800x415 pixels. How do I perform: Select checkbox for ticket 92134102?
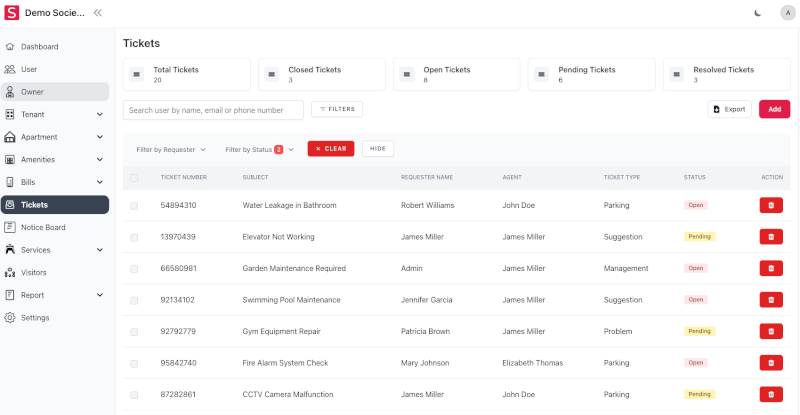click(x=134, y=300)
